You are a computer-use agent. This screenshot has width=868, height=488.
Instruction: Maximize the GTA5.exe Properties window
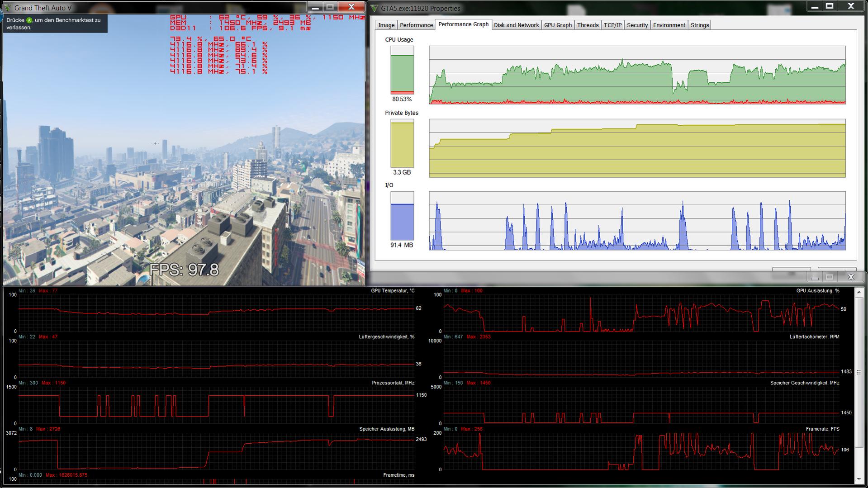[x=830, y=6]
